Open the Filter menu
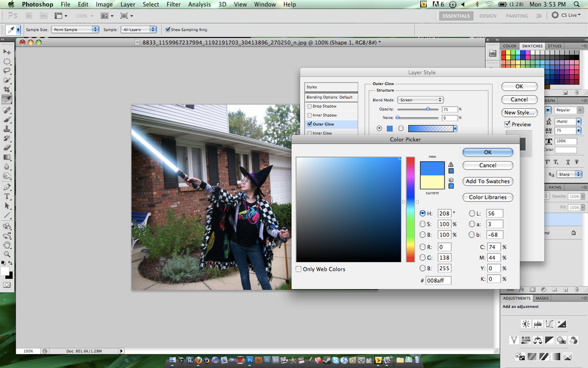 (x=173, y=4)
